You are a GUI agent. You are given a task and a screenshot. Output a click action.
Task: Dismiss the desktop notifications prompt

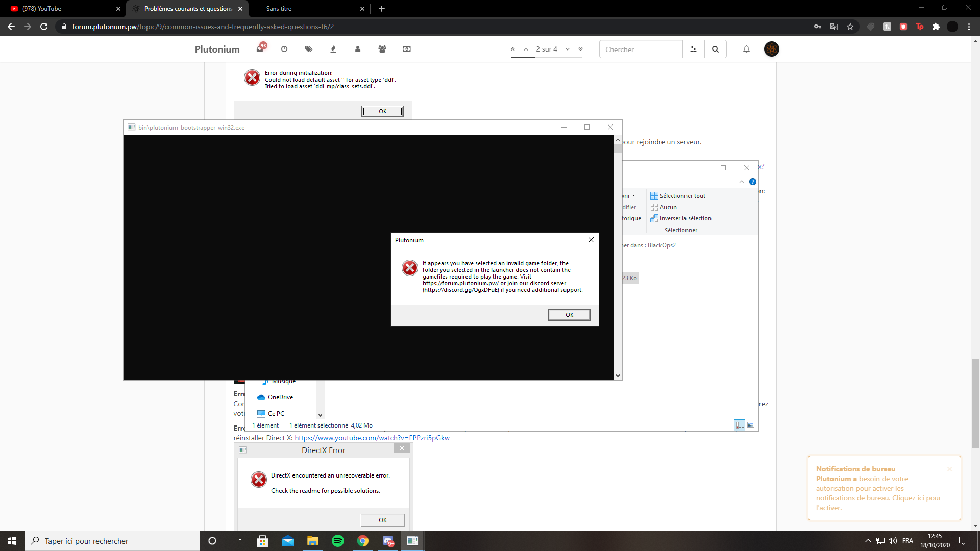[x=950, y=469]
